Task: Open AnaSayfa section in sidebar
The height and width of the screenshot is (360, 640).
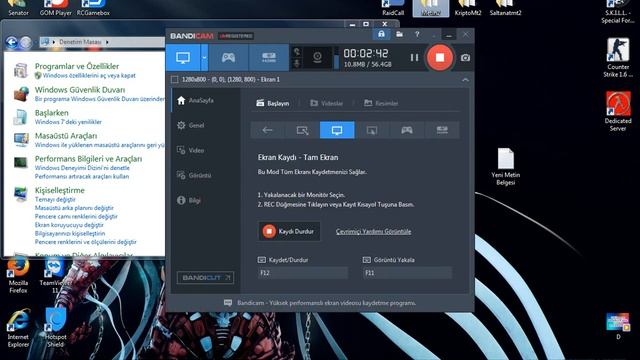Action: pyautogui.click(x=195, y=100)
